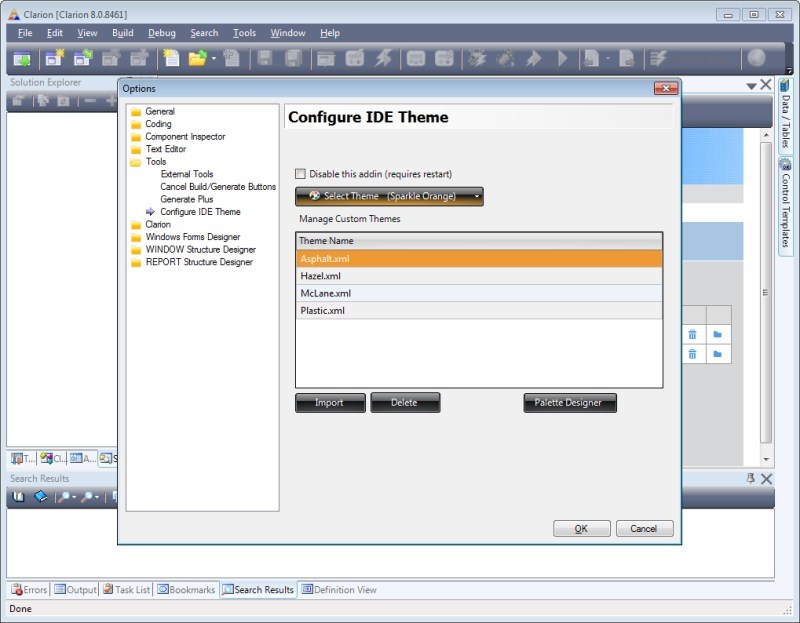
Task: Select Cancel Build/Generate Buttons item
Action: pyautogui.click(x=218, y=187)
